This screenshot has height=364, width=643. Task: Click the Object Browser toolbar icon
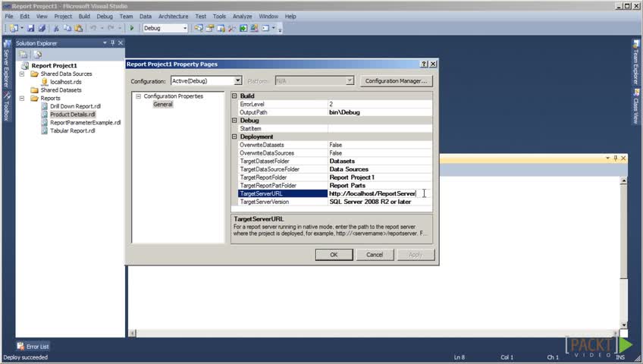point(221,28)
